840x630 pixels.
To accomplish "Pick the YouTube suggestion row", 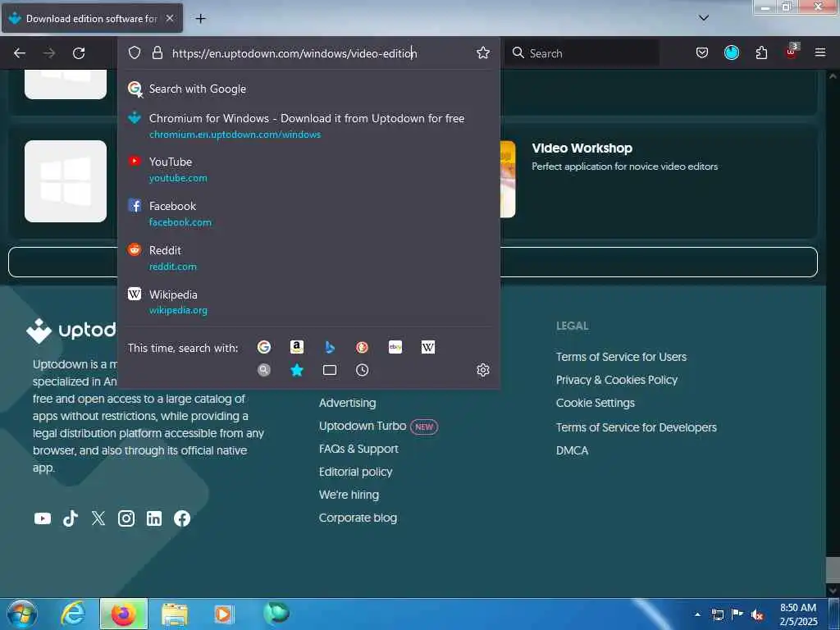I will pos(308,169).
